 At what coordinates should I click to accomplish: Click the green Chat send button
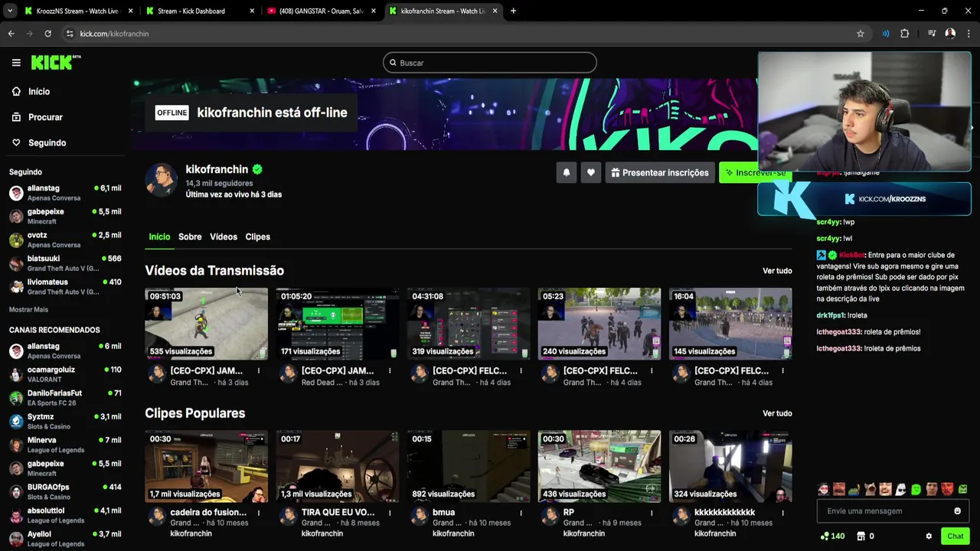pyautogui.click(x=955, y=536)
